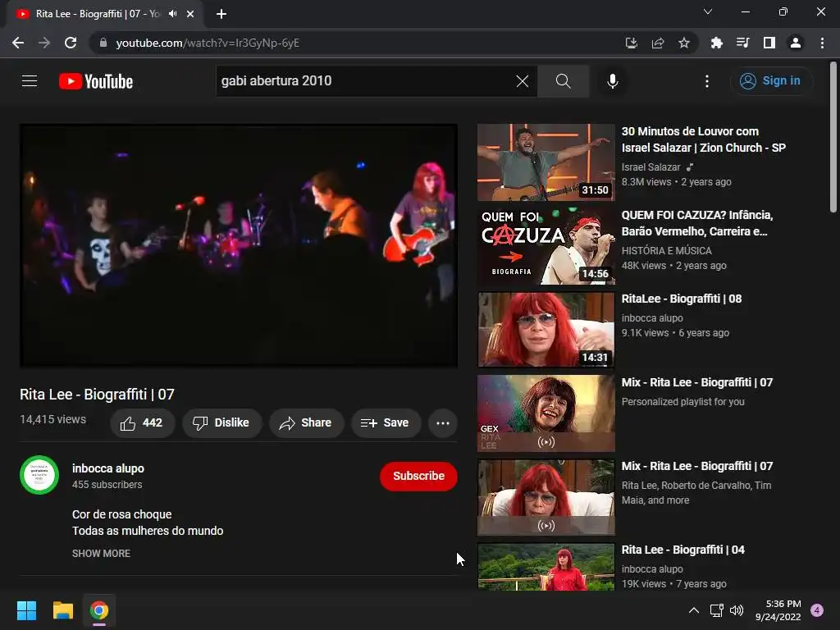
Task: Open network icon in system tray
Action: tap(716, 610)
